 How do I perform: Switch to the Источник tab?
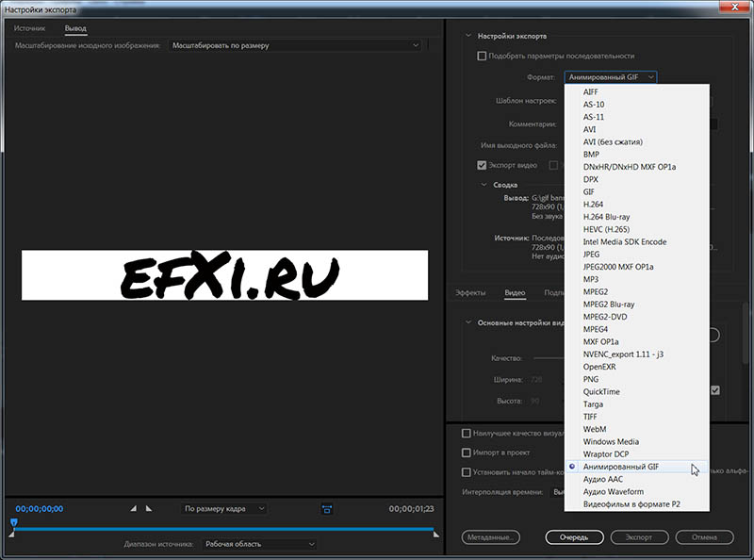click(29, 28)
